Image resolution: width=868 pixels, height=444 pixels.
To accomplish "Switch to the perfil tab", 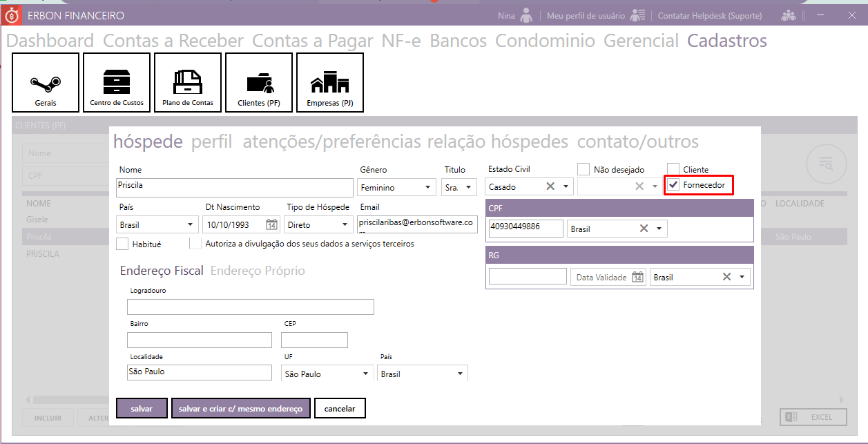I will pos(212,142).
